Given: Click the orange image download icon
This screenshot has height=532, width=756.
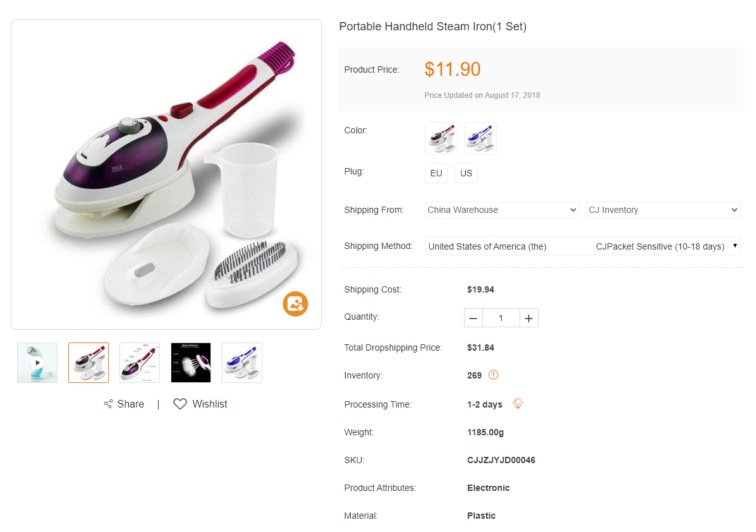Looking at the screenshot, I should [x=295, y=304].
